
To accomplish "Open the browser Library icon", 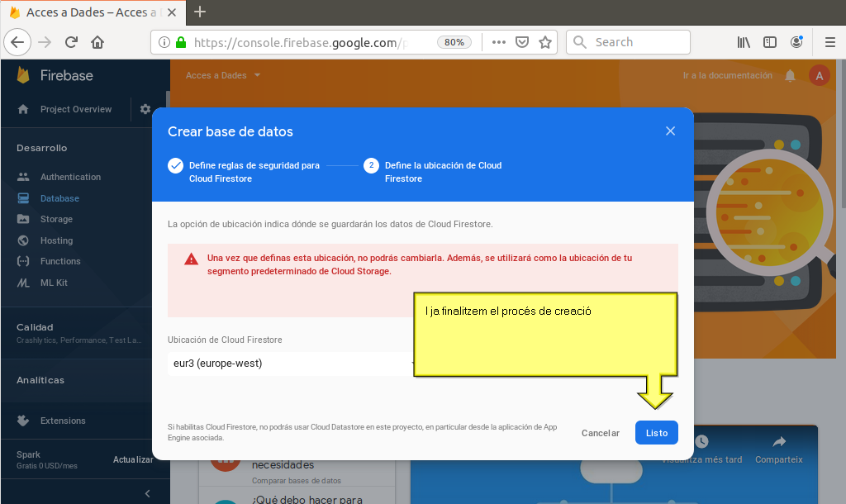I will pyautogui.click(x=744, y=42).
